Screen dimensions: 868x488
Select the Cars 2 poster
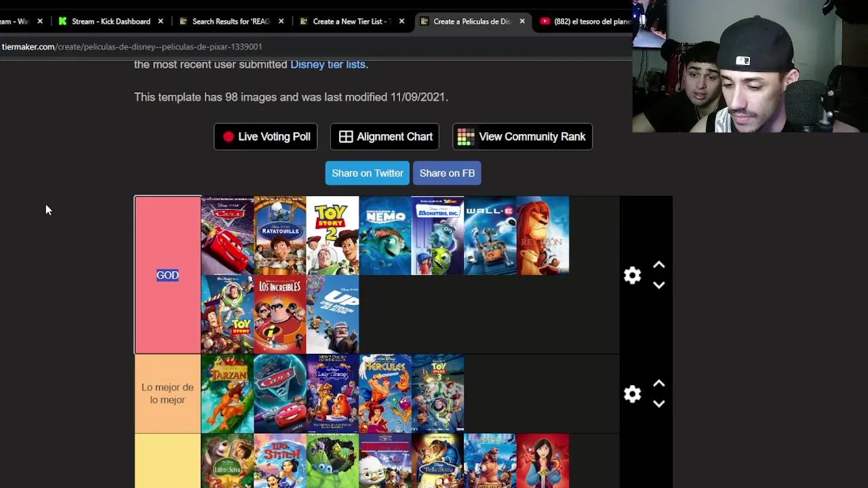pyautogui.click(x=280, y=394)
